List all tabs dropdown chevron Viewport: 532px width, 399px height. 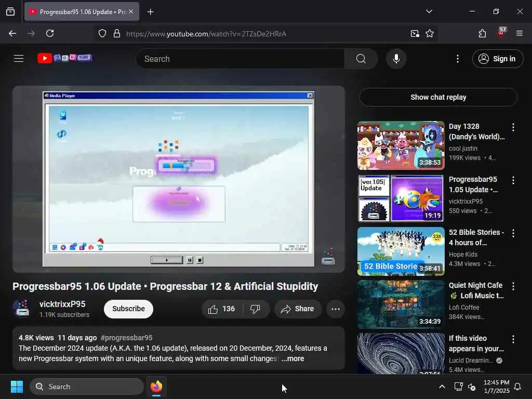coord(429,11)
